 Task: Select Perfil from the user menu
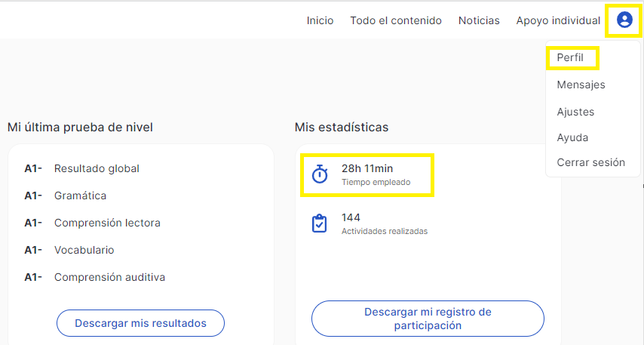570,57
